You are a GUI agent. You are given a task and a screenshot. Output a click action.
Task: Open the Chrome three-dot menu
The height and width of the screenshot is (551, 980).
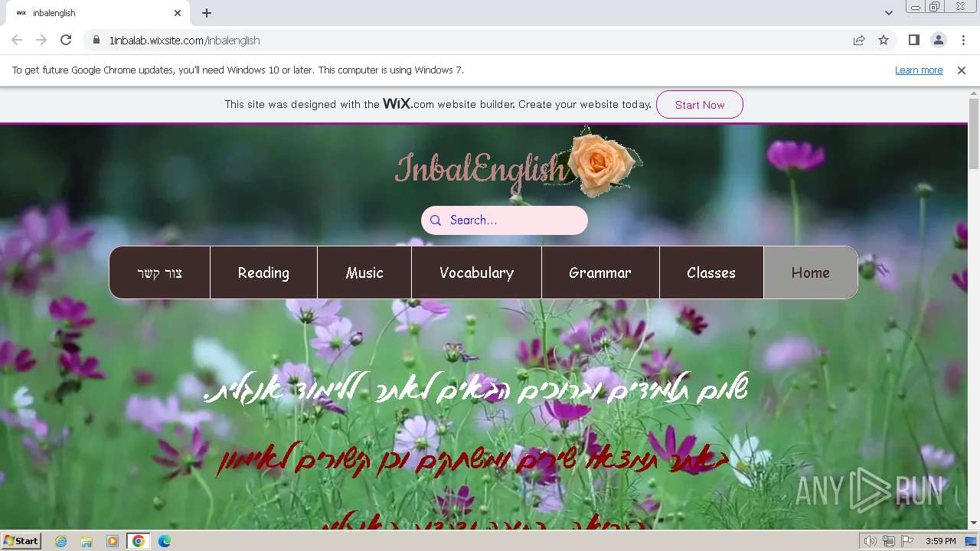[962, 40]
